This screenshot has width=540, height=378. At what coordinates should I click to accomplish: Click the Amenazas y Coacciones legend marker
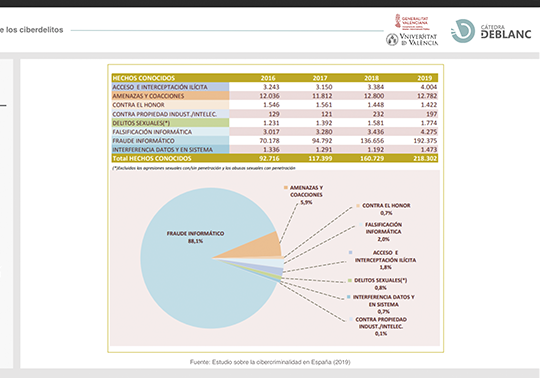pos(285,188)
